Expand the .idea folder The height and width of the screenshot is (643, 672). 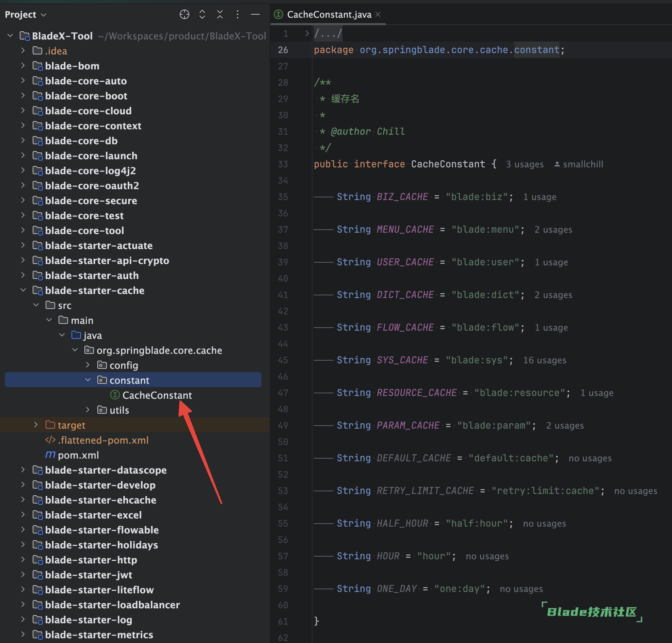coord(23,50)
